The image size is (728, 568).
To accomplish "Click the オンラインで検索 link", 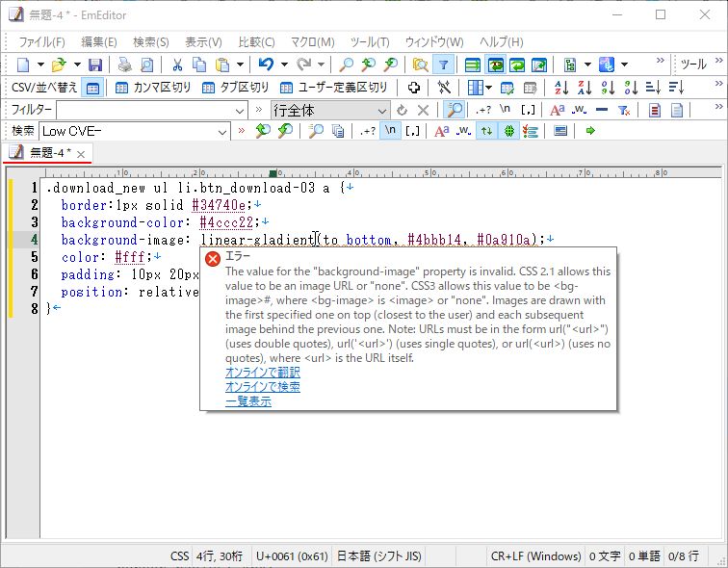I will (x=262, y=387).
